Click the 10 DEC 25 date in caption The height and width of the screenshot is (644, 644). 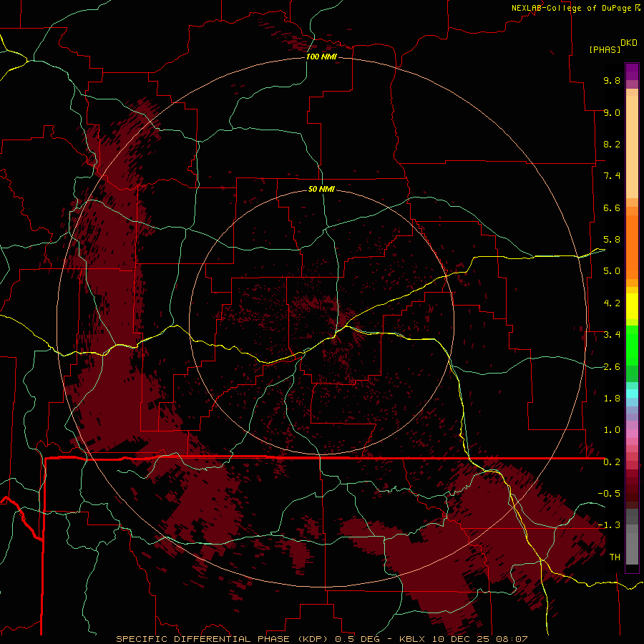point(461,639)
